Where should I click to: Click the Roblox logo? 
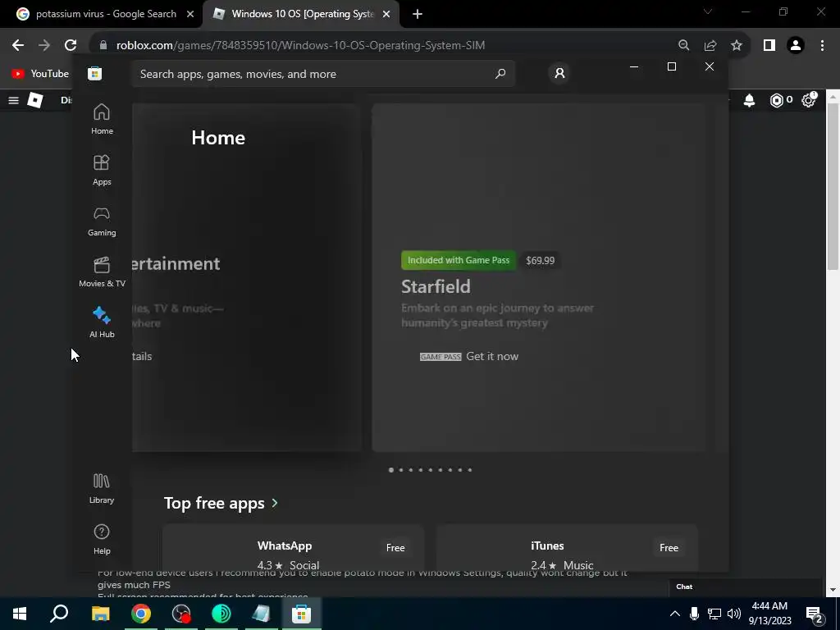pos(35,100)
